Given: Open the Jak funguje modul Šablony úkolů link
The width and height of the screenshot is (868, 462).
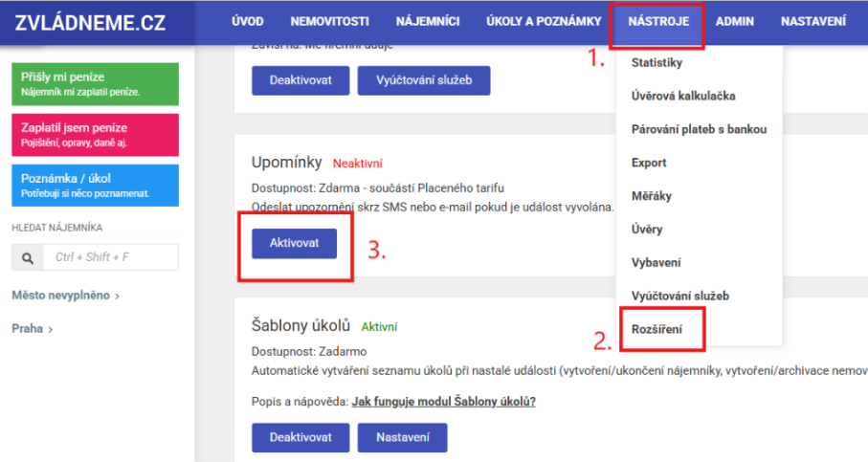Looking at the screenshot, I should 443,401.
